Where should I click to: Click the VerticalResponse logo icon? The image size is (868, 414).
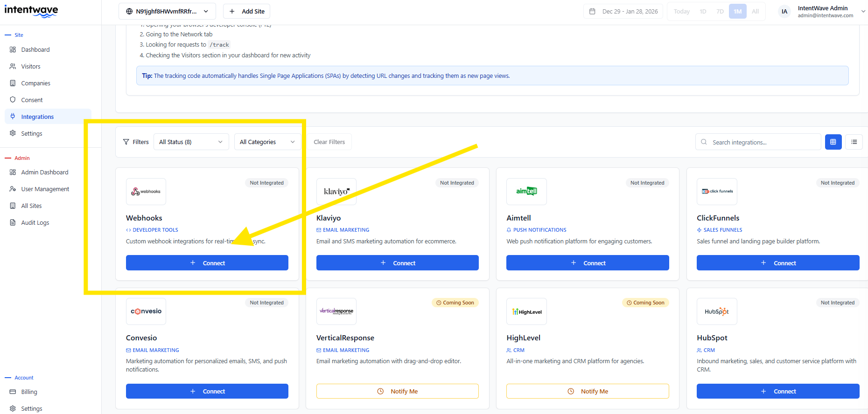(336, 311)
